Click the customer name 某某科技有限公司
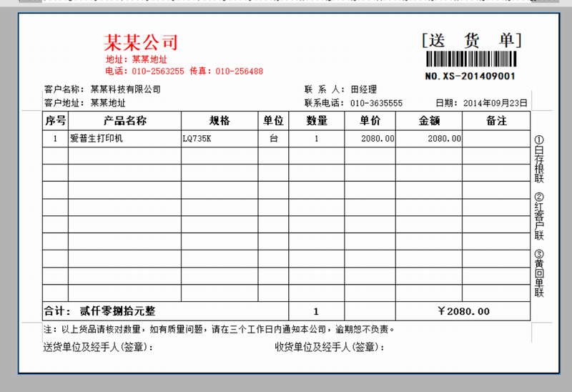Screen dimensions: 572x392 pos(125,89)
